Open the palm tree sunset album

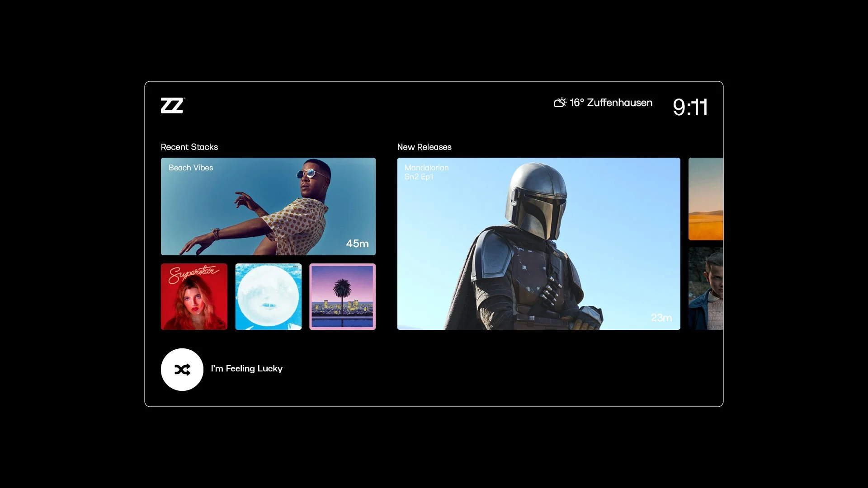(342, 296)
